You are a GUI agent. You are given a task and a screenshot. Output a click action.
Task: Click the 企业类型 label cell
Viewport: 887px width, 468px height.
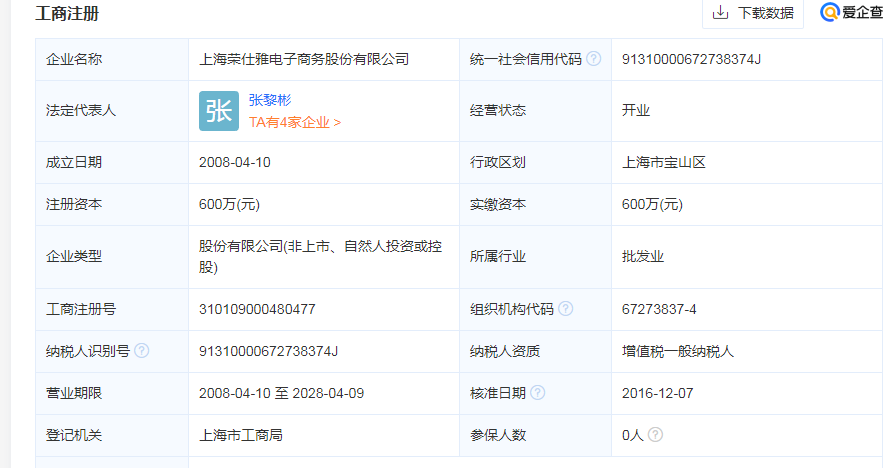112,257
